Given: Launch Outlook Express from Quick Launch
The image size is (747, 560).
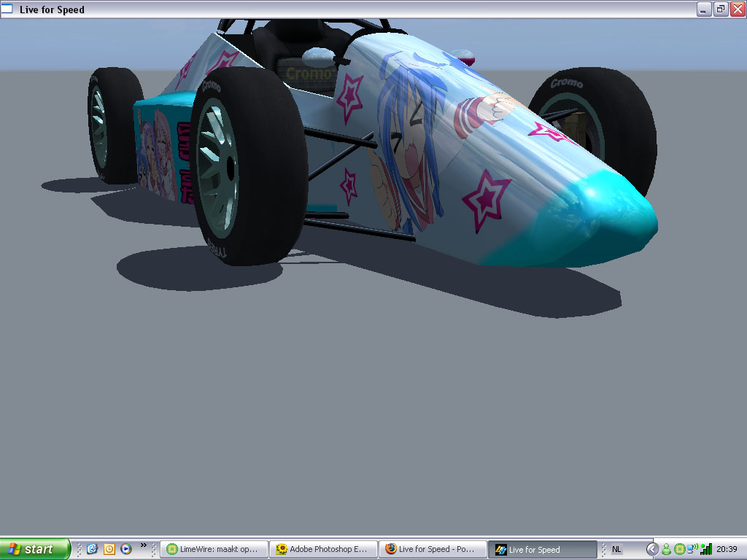Looking at the screenshot, I should (93, 549).
